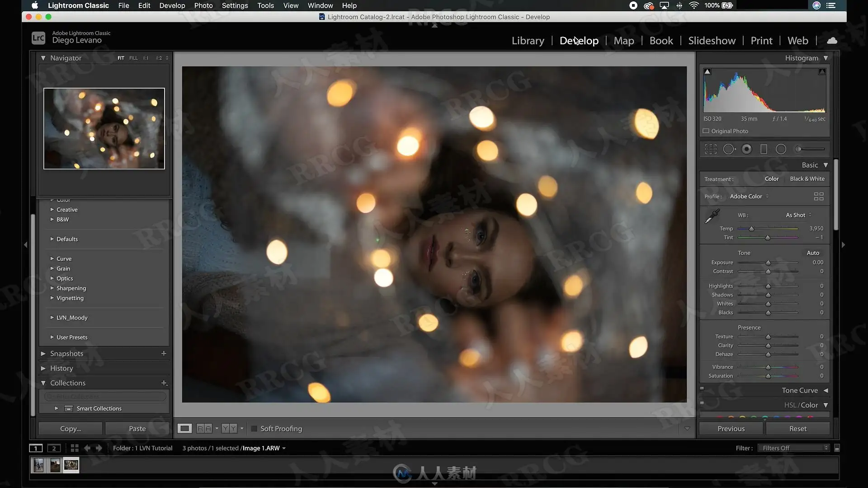Viewport: 868px width, 488px height.
Task: Toggle the Original Photo checkbox
Action: click(706, 131)
